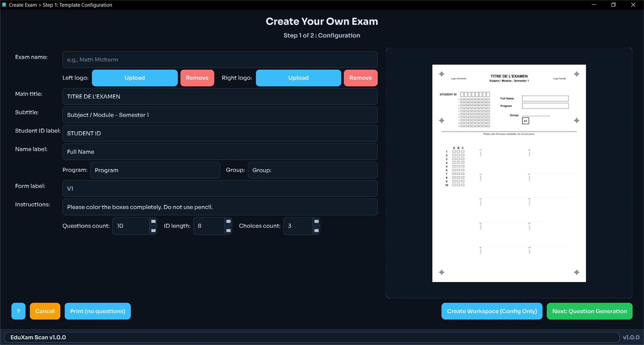The height and width of the screenshot is (345, 644).
Task: Decrement the ID length spinner
Action: point(228,230)
